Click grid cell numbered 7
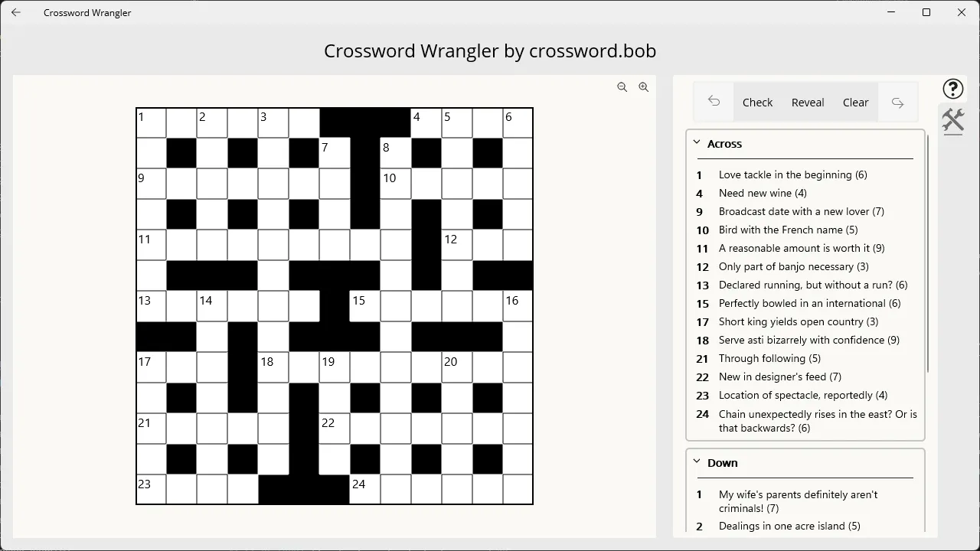Screen dimensions: 980x551 (x=335, y=154)
